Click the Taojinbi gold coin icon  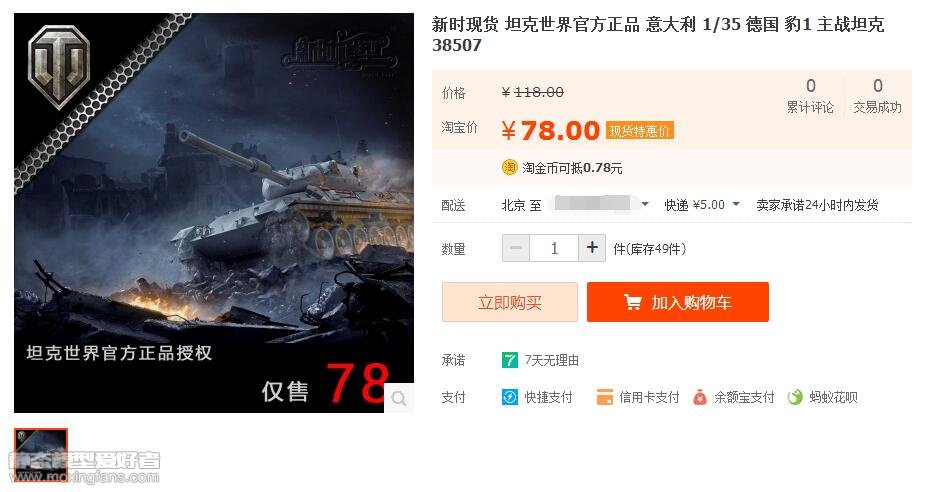(510, 168)
